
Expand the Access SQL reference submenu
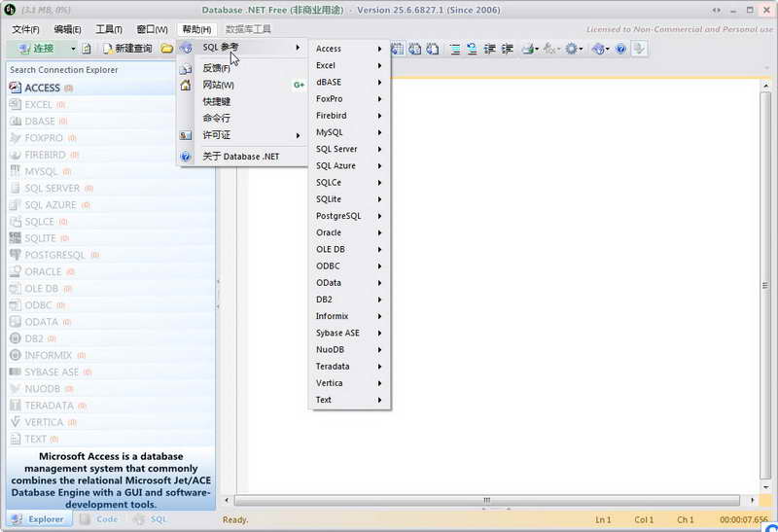click(349, 49)
